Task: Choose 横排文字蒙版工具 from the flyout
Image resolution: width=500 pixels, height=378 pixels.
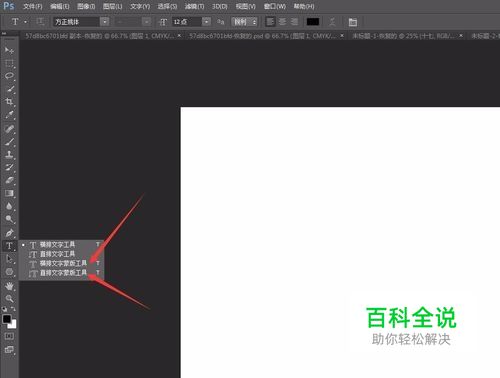Action: click(x=61, y=264)
